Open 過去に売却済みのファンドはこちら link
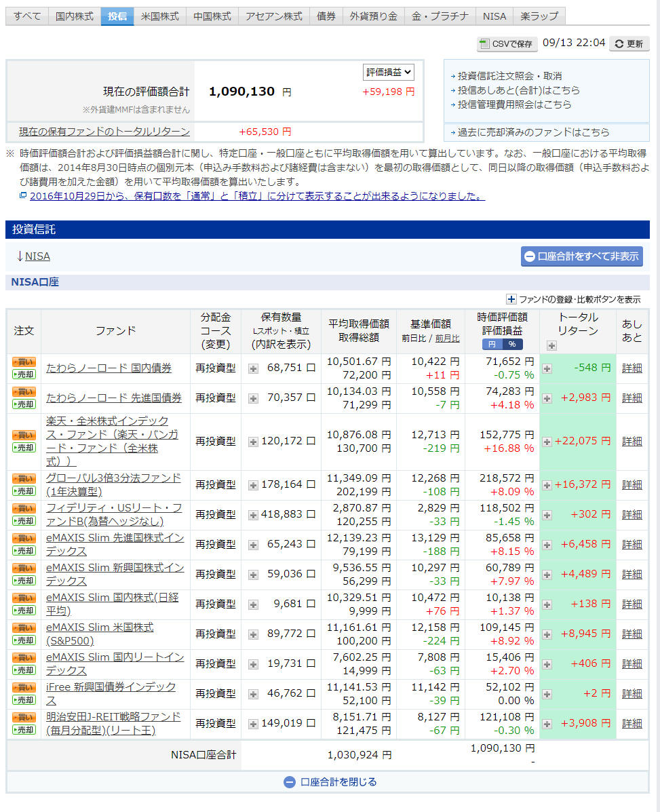Image resolution: width=660 pixels, height=812 pixels. click(534, 132)
